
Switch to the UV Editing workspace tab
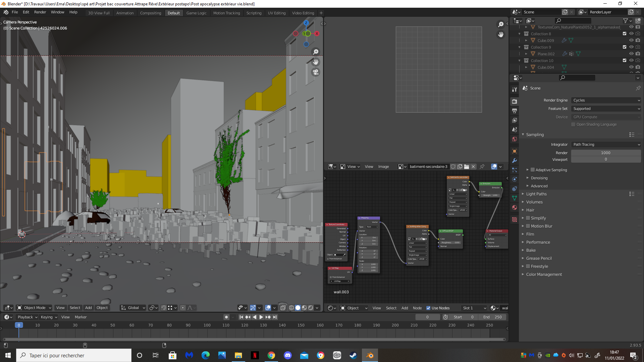277,13
